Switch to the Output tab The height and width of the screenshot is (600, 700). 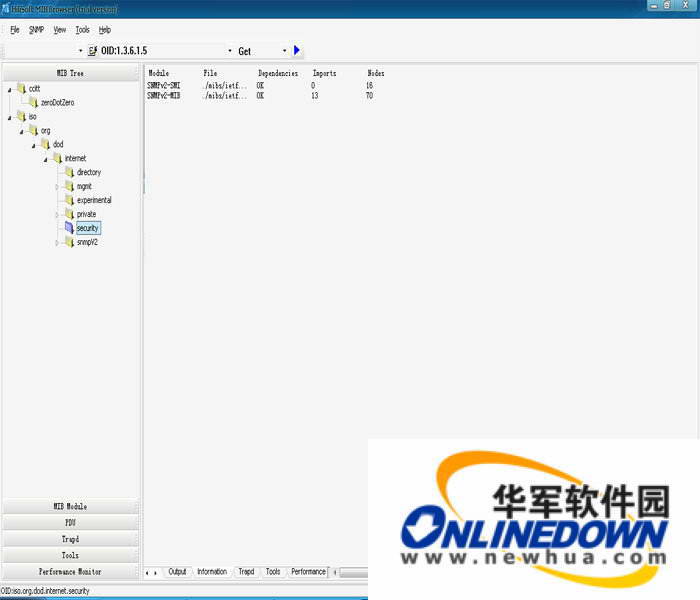click(177, 571)
